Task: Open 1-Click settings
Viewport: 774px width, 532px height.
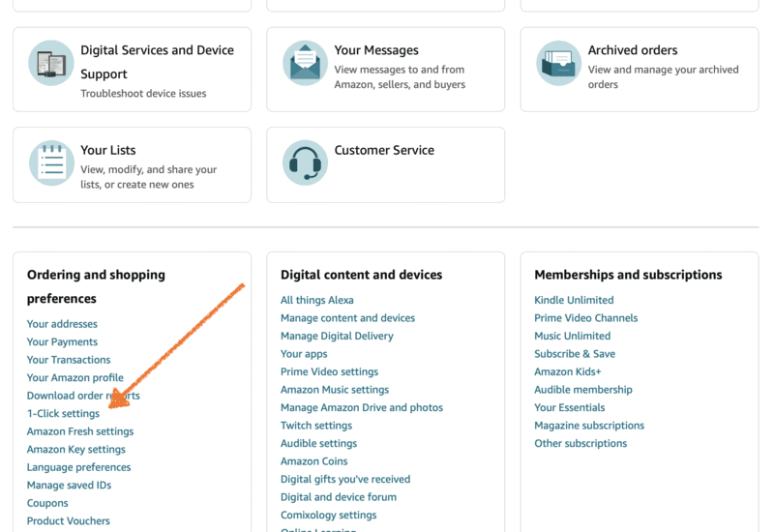Action: point(63,414)
